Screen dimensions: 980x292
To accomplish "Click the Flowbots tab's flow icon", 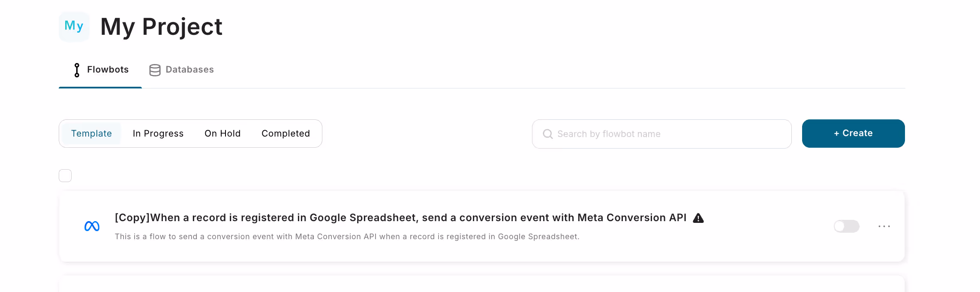I will 77,70.
